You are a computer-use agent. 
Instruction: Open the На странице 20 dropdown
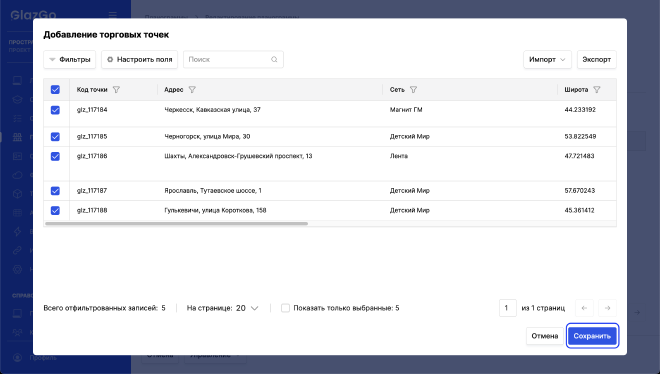pyautogui.click(x=247, y=308)
